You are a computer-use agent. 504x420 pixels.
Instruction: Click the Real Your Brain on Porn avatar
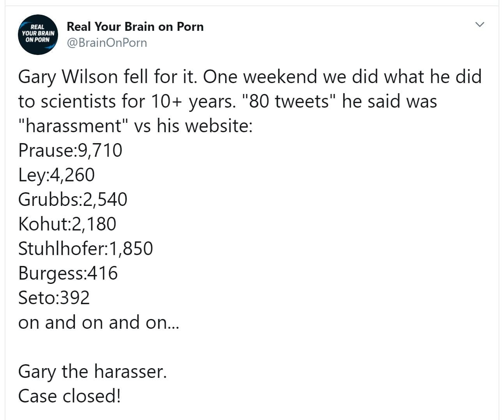click(38, 34)
